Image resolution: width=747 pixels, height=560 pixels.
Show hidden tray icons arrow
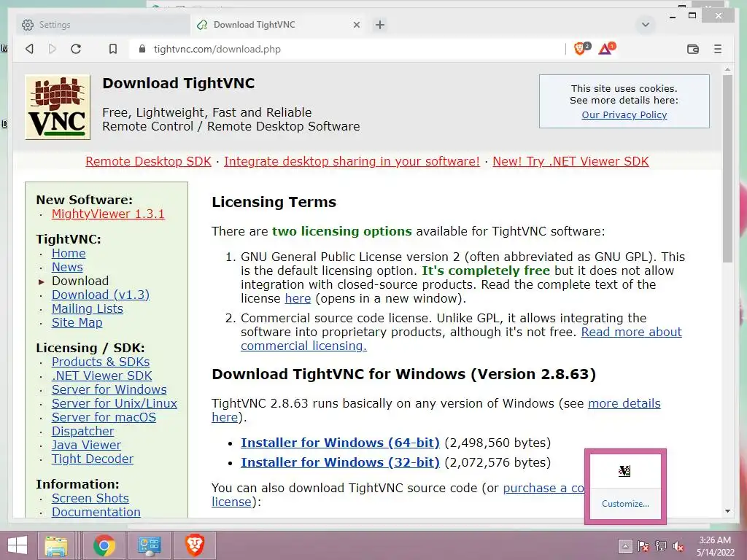pyautogui.click(x=625, y=546)
